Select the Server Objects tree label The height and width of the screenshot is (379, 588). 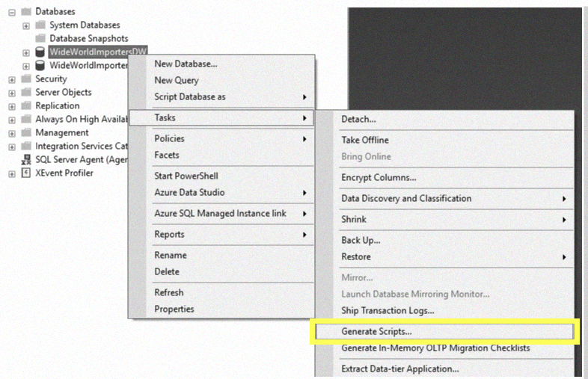(64, 92)
